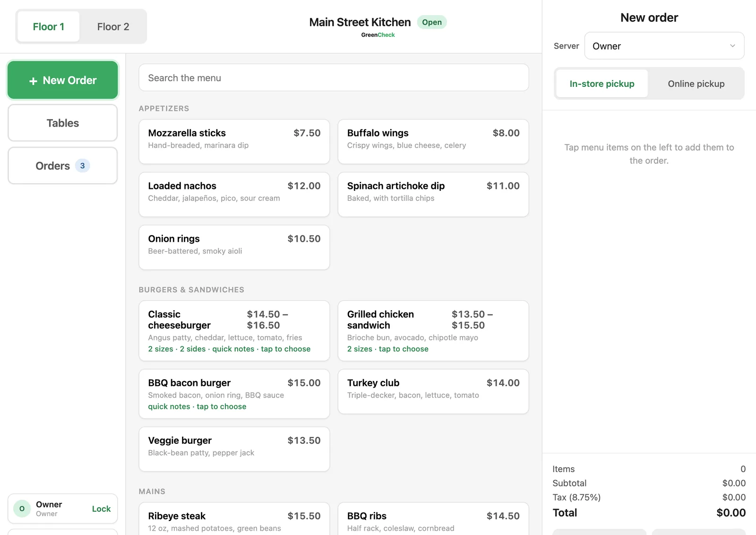Image resolution: width=756 pixels, height=535 pixels.
Task: Choose options for Classic cheeseburger
Action: point(234,331)
